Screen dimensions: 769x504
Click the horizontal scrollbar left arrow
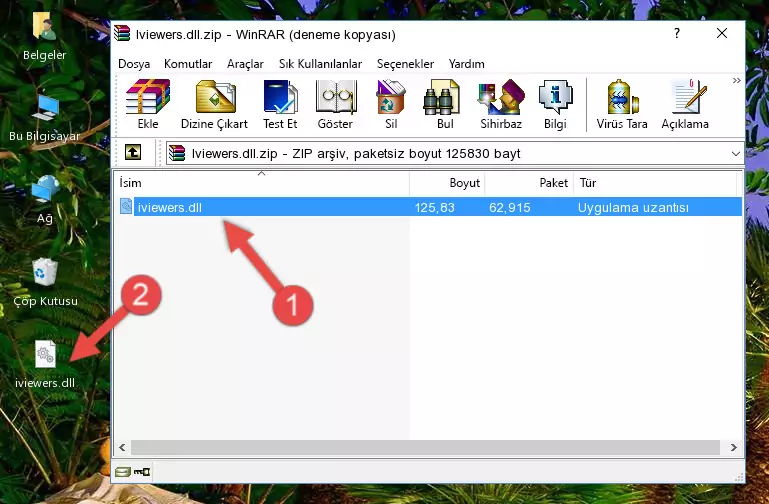(x=122, y=447)
